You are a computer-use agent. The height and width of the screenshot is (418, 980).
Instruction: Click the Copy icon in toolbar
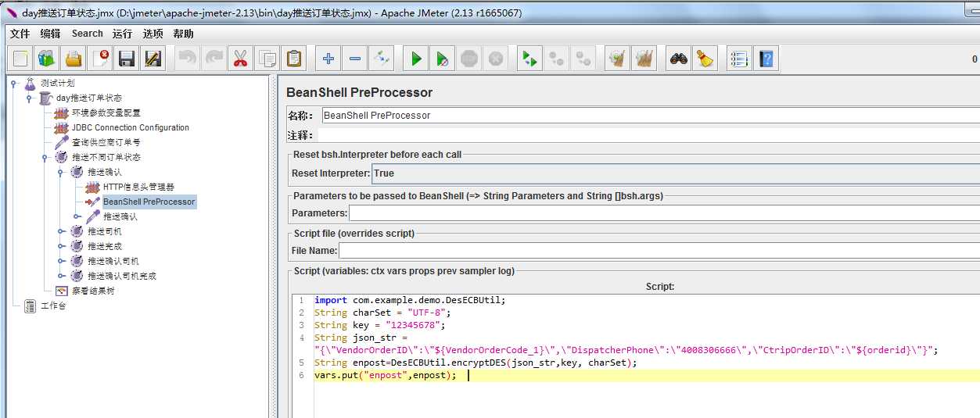click(x=267, y=59)
